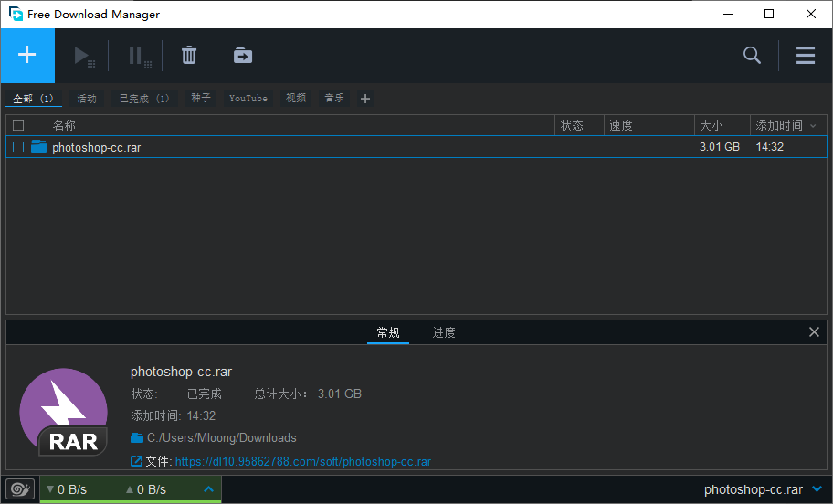Switch to the 活动 filter tab
The width and height of the screenshot is (833, 504).
pyautogui.click(x=87, y=99)
